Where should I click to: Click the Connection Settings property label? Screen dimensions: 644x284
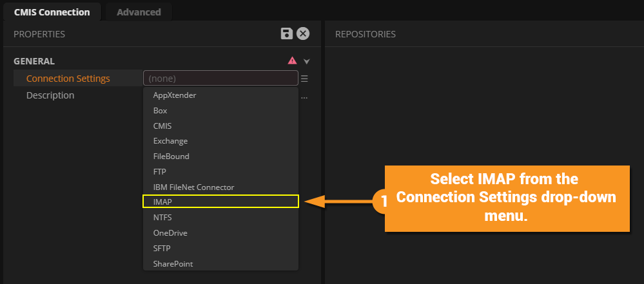(68, 79)
